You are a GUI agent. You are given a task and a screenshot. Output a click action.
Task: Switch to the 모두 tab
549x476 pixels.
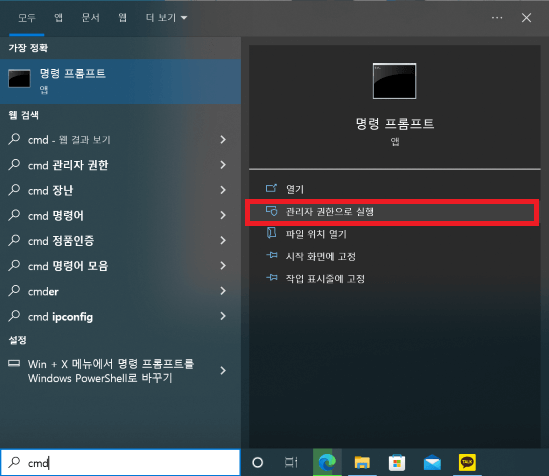27,18
